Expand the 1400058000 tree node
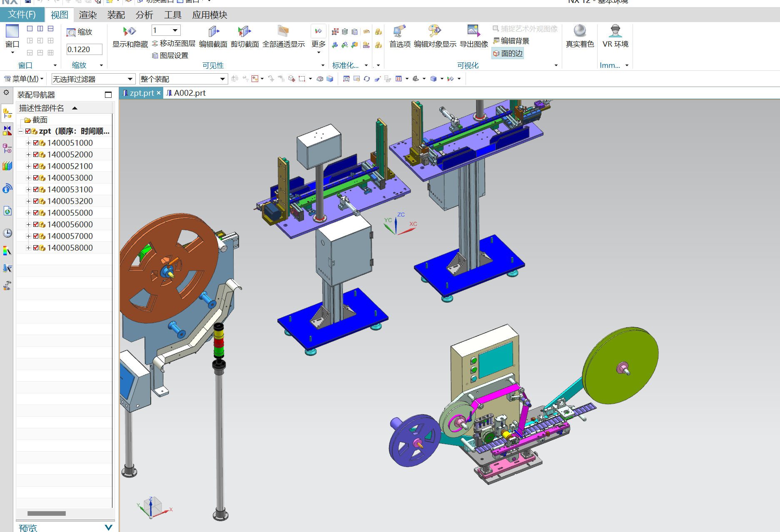 click(x=28, y=248)
